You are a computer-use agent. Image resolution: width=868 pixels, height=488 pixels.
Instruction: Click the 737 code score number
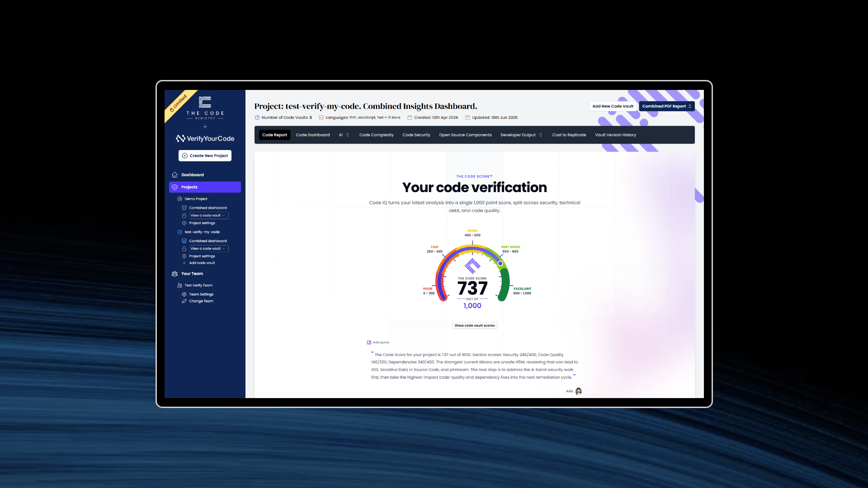click(x=472, y=288)
